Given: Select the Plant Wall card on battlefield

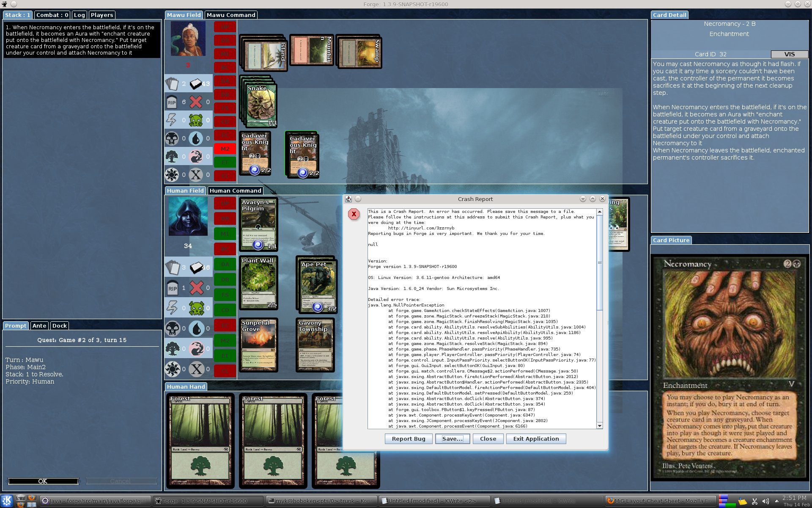Looking at the screenshot, I should coord(258,282).
